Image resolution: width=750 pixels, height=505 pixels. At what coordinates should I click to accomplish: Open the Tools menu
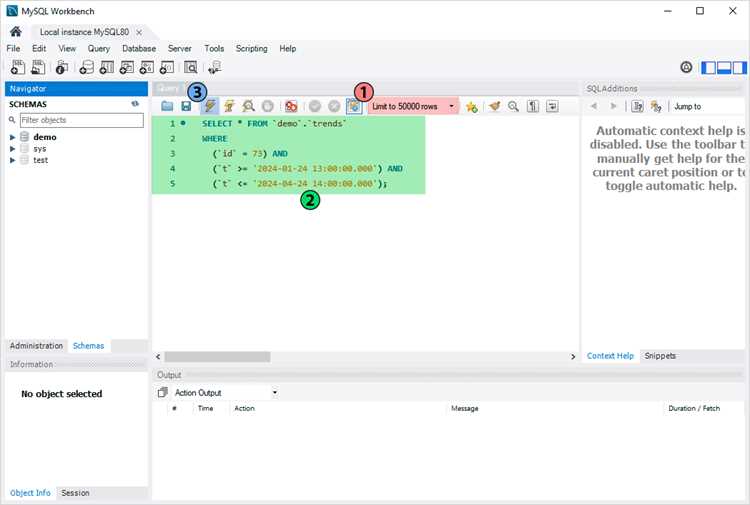pos(214,48)
